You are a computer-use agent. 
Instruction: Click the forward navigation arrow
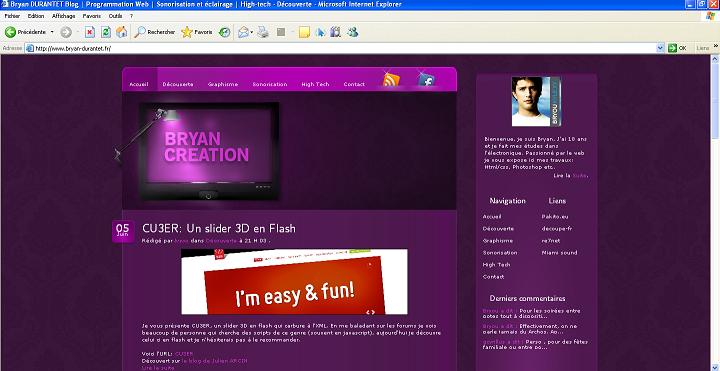point(66,32)
